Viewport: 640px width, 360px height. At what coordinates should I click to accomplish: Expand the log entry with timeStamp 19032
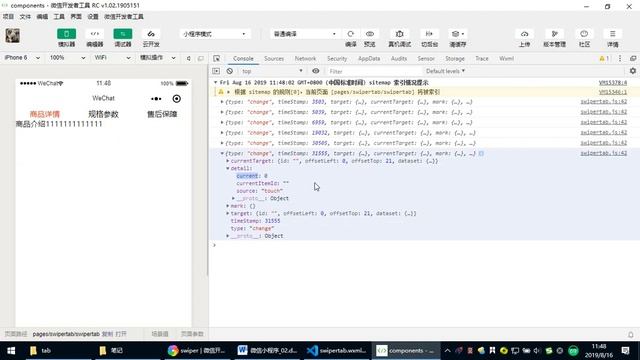[222, 133]
